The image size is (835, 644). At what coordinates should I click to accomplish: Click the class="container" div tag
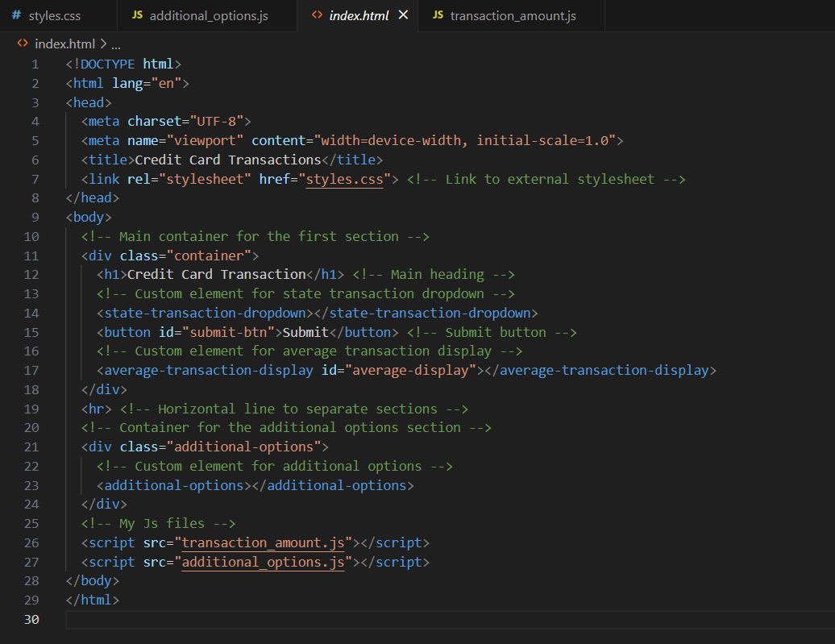tap(170, 256)
